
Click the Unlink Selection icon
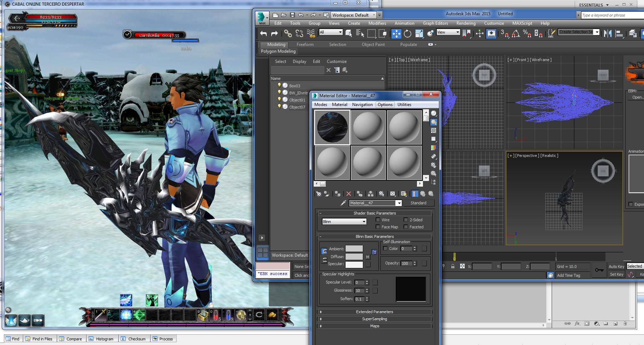click(x=299, y=33)
